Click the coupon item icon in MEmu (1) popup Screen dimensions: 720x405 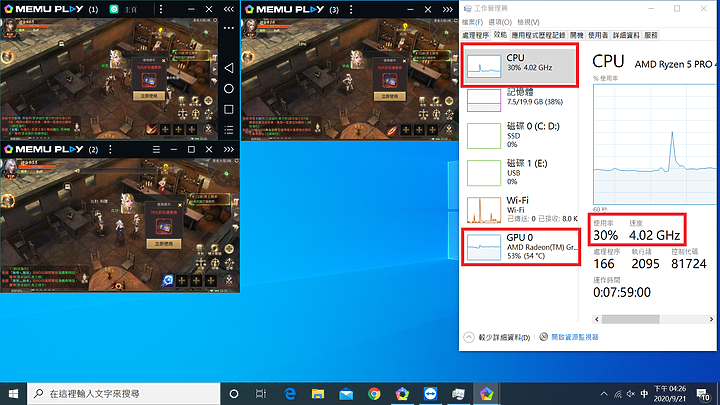(148, 81)
